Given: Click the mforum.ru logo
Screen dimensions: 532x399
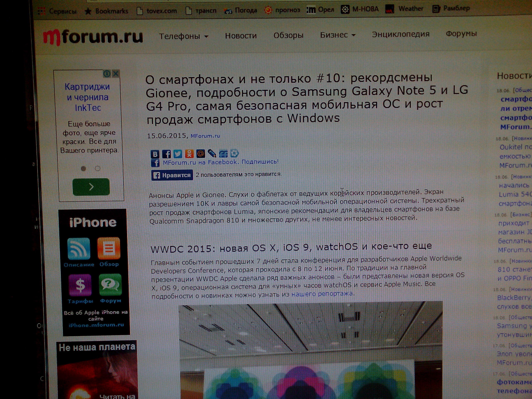Looking at the screenshot, I should pyautogui.click(x=93, y=37).
